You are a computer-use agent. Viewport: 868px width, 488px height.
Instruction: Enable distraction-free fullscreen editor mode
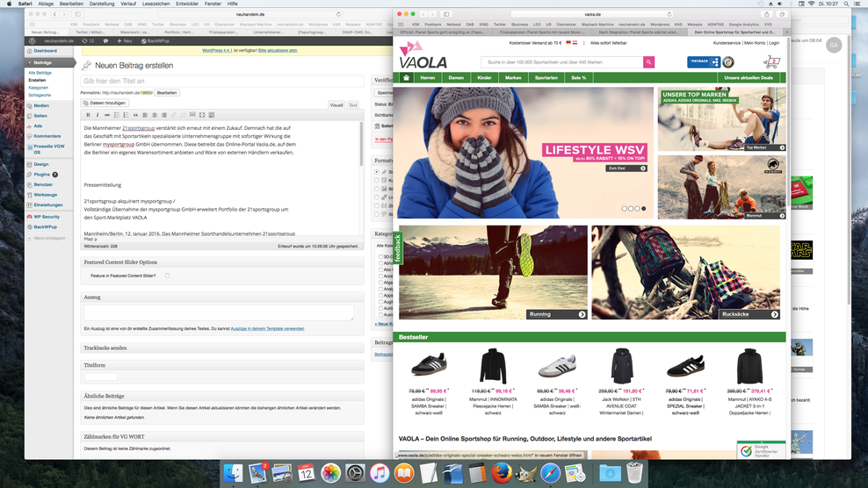(x=202, y=115)
